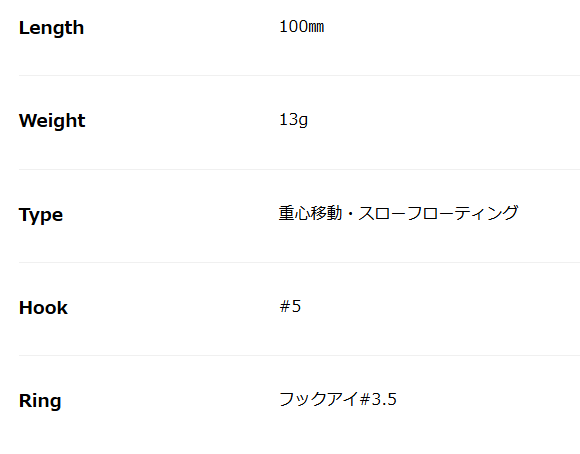
Task: Click the divider line below Type row
Action: pos(299,262)
